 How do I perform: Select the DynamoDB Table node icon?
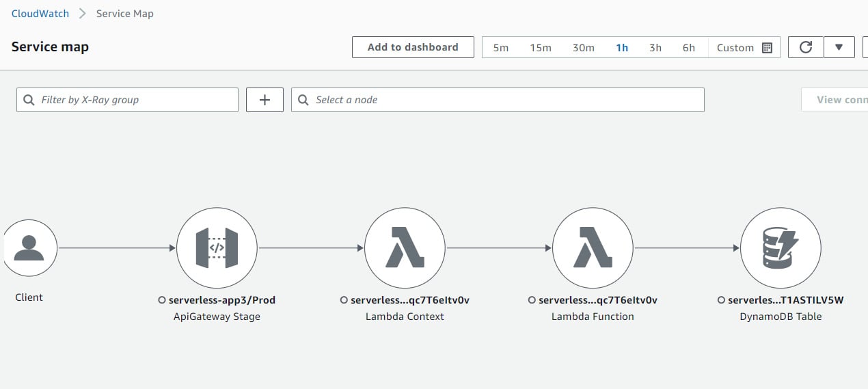[x=781, y=248]
